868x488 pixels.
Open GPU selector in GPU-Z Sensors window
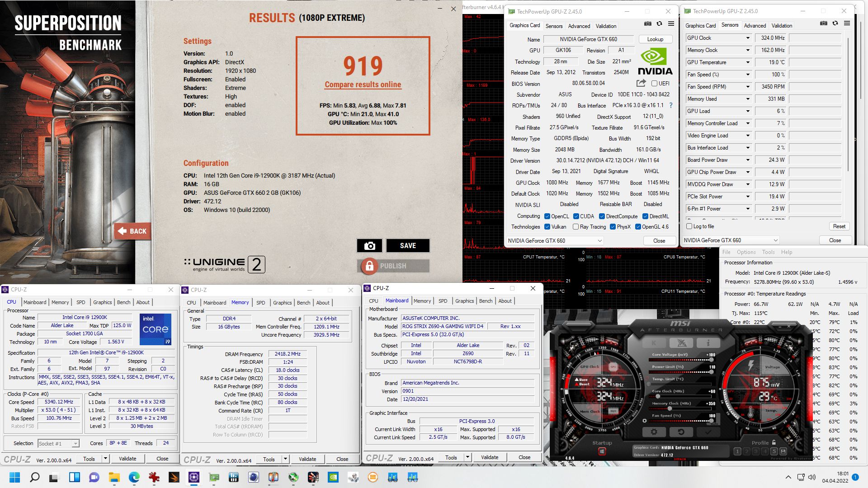pos(731,240)
